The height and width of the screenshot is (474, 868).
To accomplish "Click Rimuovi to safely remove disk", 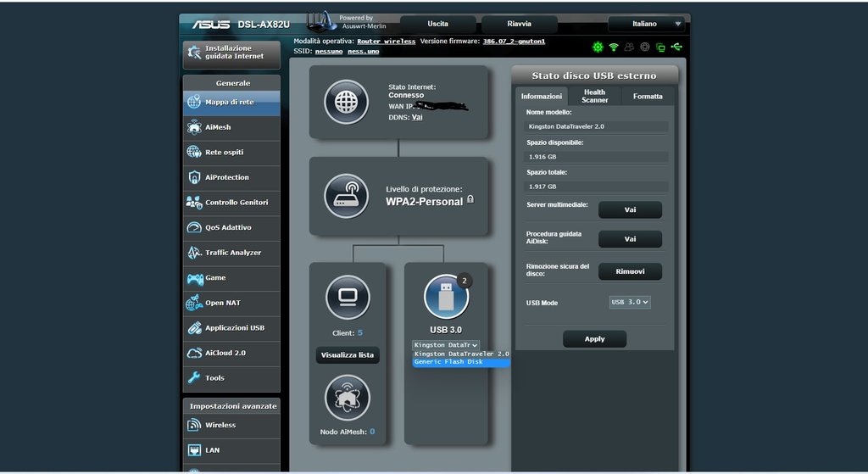I will 630,271.
